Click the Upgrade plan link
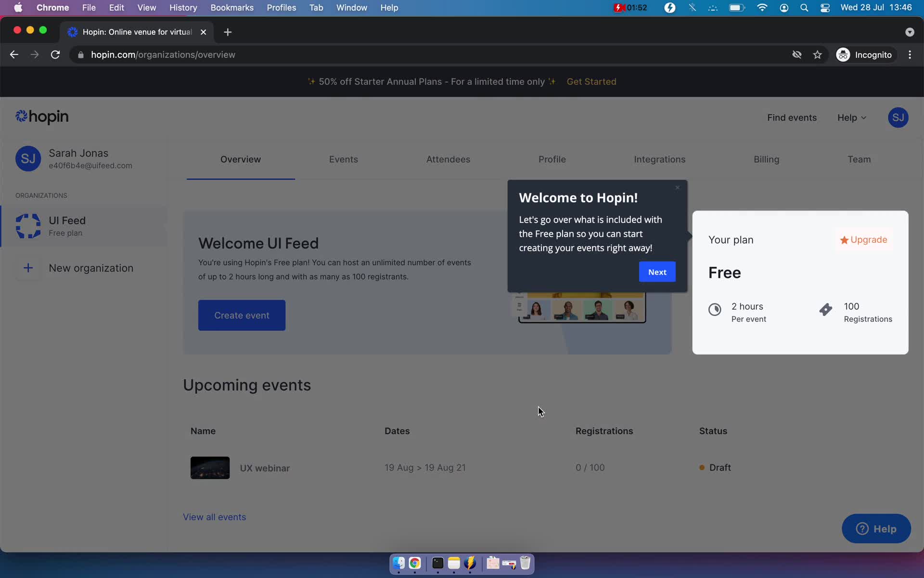The image size is (924, 578). (x=863, y=240)
